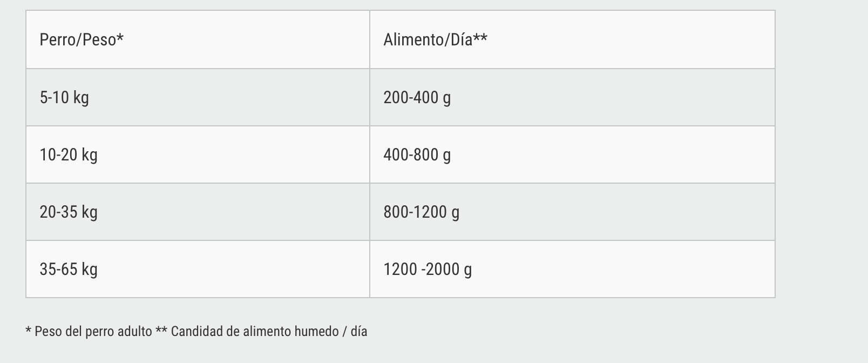
Task: Click the double asterisk before Candidad
Action: [161, 330]
